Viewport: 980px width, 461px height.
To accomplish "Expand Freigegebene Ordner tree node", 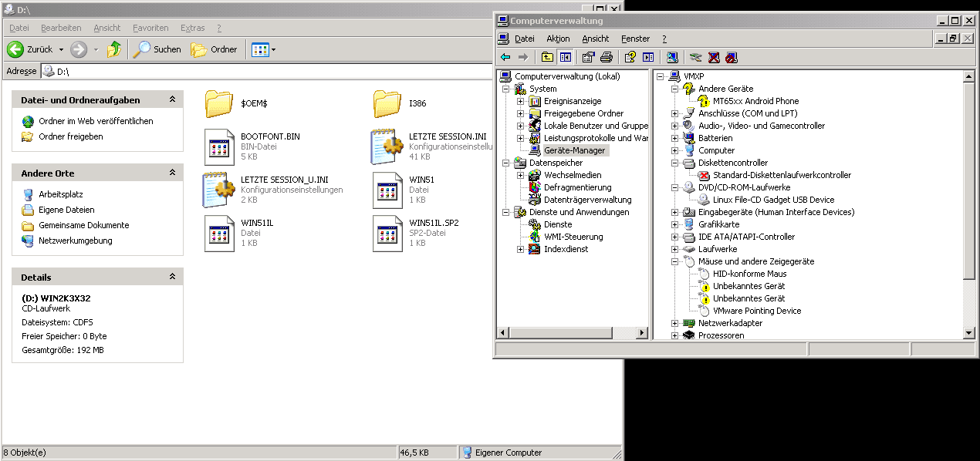I will pos(521,113).
